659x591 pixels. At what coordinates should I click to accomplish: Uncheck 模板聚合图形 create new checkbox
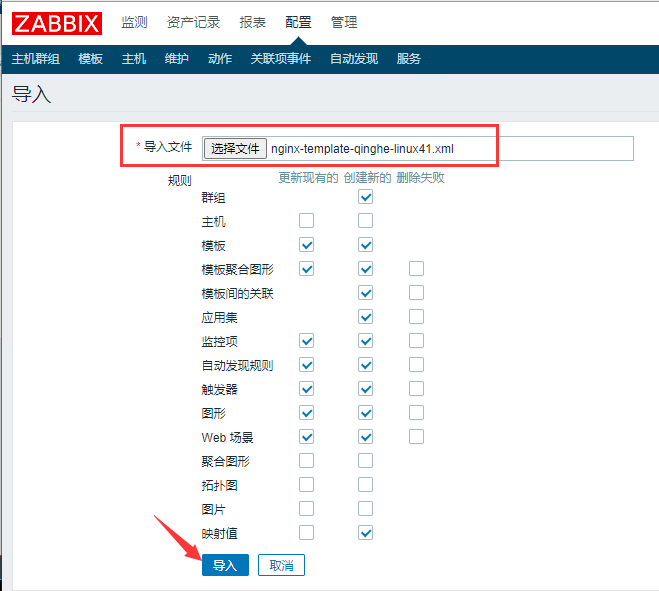365,269
